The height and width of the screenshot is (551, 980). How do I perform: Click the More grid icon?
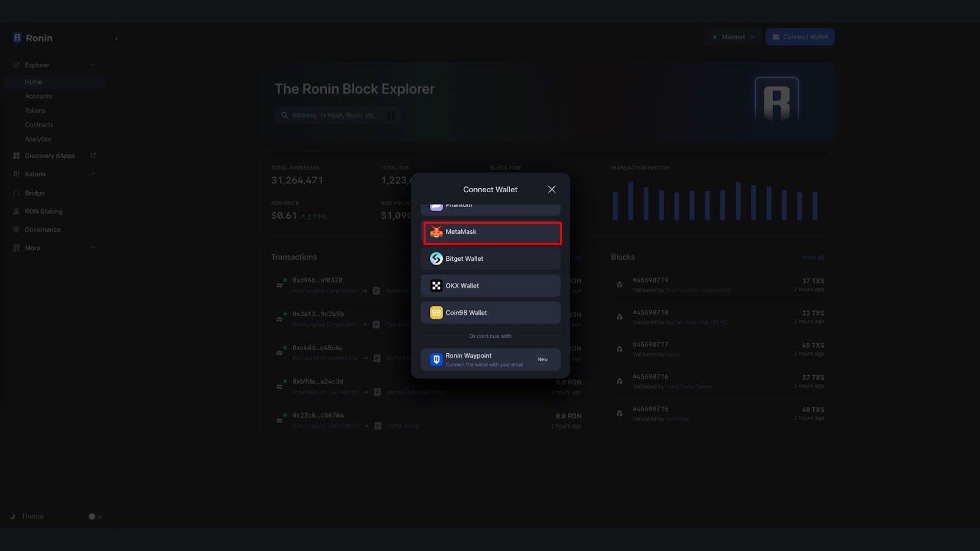point(16,248)
